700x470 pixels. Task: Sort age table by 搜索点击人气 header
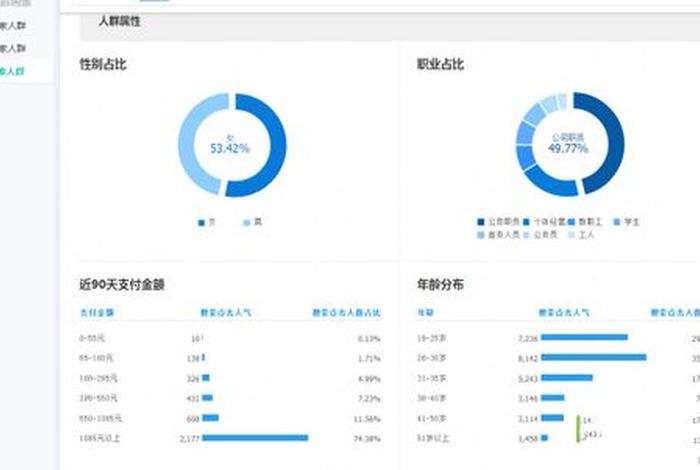pyautogui.click(x=564, y=312)
